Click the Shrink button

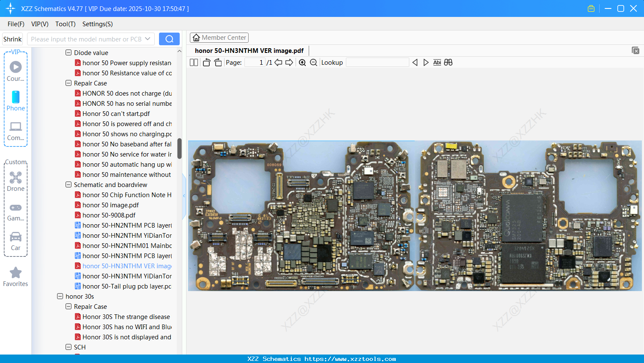[13, 39]
